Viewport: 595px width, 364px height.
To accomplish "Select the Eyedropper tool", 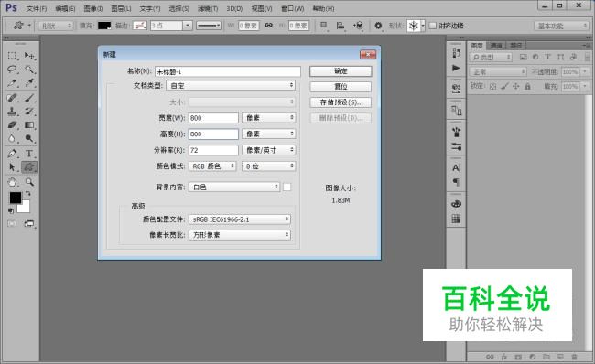I will pos(29,83).
